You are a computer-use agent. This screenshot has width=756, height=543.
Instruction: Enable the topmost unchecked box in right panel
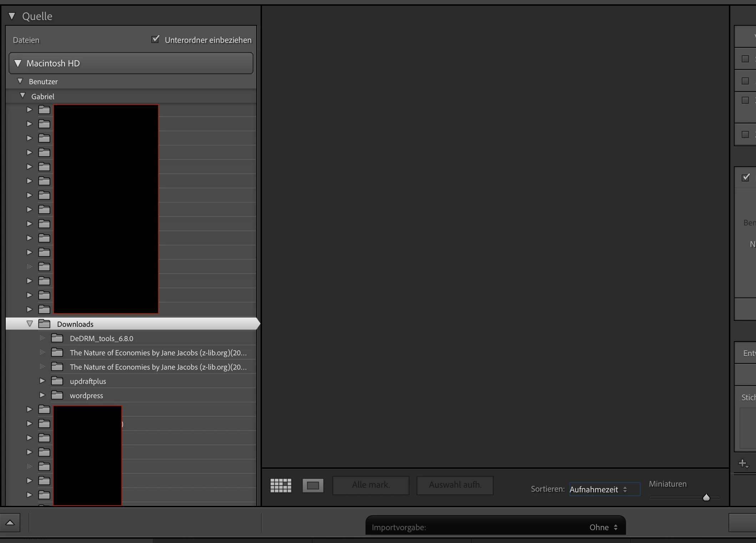(745, 59)
